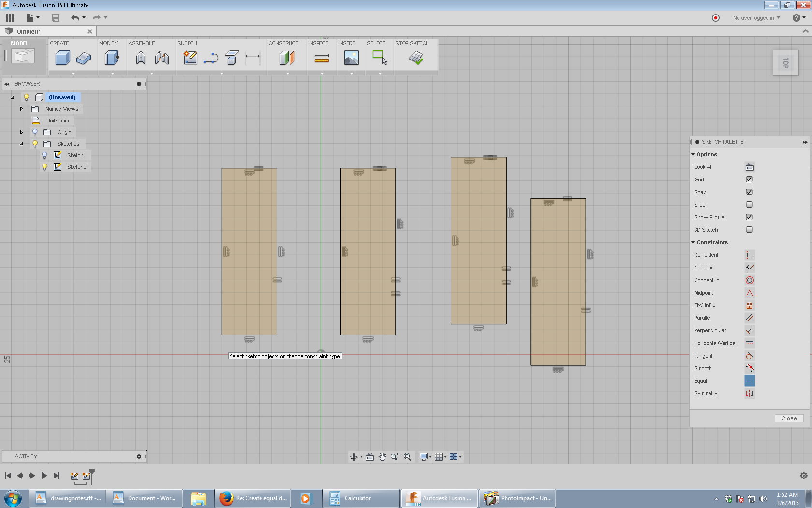Apply the Smooth constraint icon

(749, 368)
